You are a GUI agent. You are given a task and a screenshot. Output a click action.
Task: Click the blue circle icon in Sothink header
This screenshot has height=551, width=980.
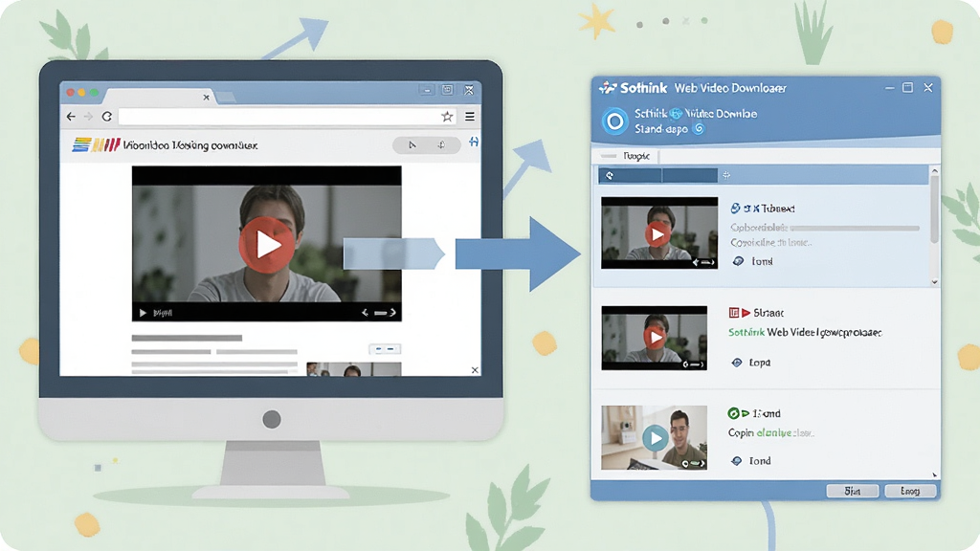(615, 121)
